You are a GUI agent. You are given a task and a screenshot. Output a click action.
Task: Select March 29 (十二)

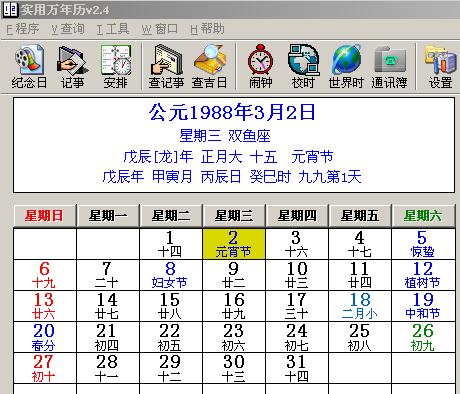click(171, 368)
